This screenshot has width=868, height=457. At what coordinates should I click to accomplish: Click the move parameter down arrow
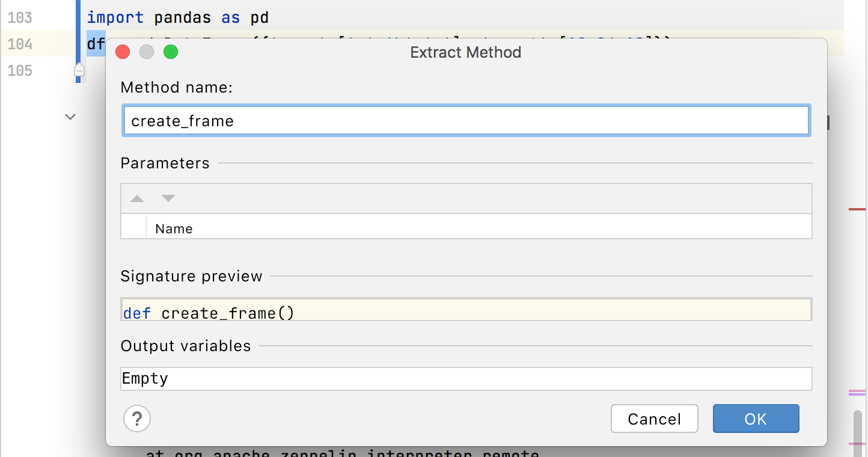[168, 198]
